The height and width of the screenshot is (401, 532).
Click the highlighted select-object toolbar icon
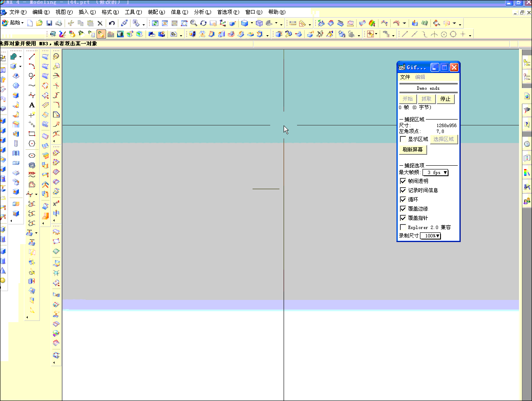pyautogui.click(x=101, y=34)
